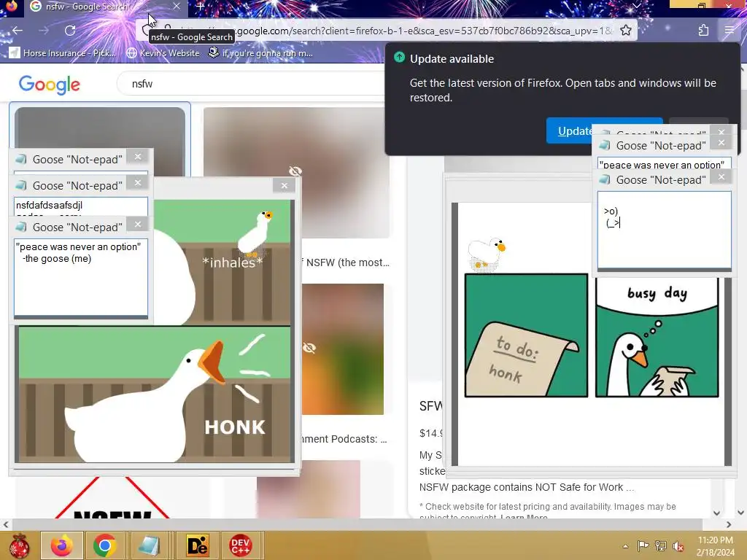Viewport: 747px width, 560px height.
Task: Open the De app on taskbar
Action: 197,545
